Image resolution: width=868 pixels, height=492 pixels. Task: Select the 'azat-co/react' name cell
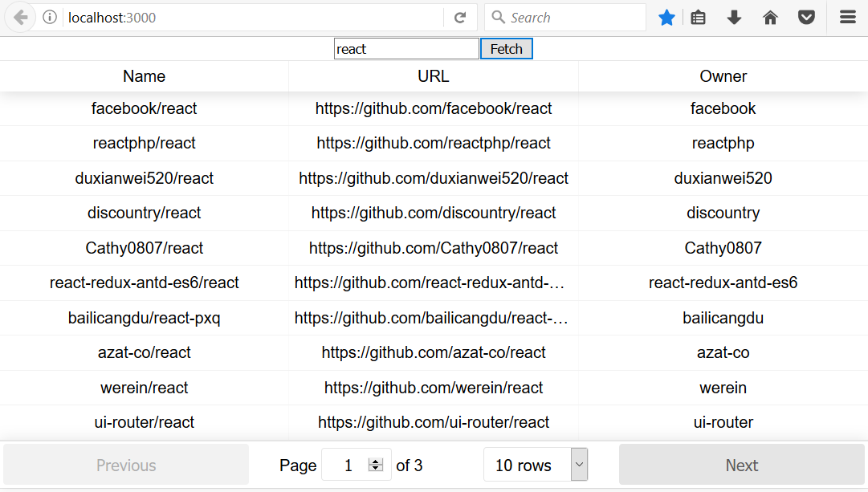(145, 352)
